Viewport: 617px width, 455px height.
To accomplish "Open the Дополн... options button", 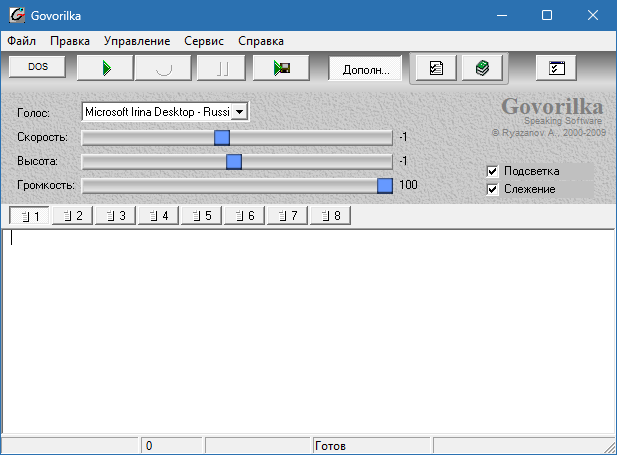I will tap(366, 69).
